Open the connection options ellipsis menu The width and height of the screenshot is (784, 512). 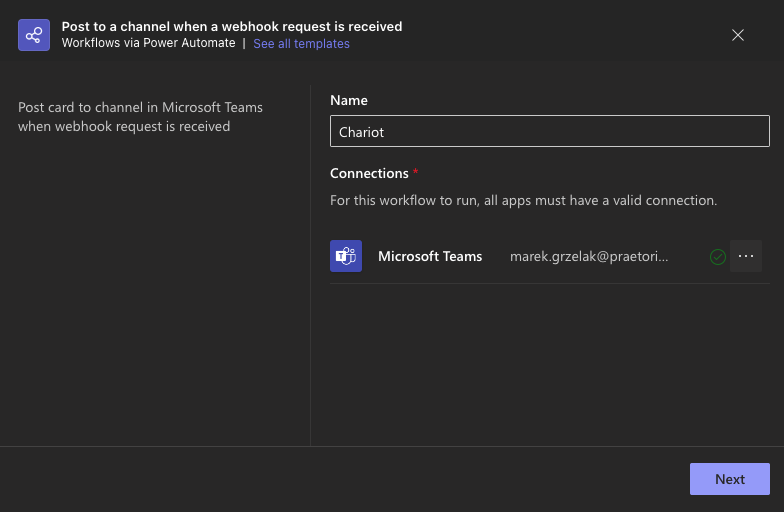[746, 256]
